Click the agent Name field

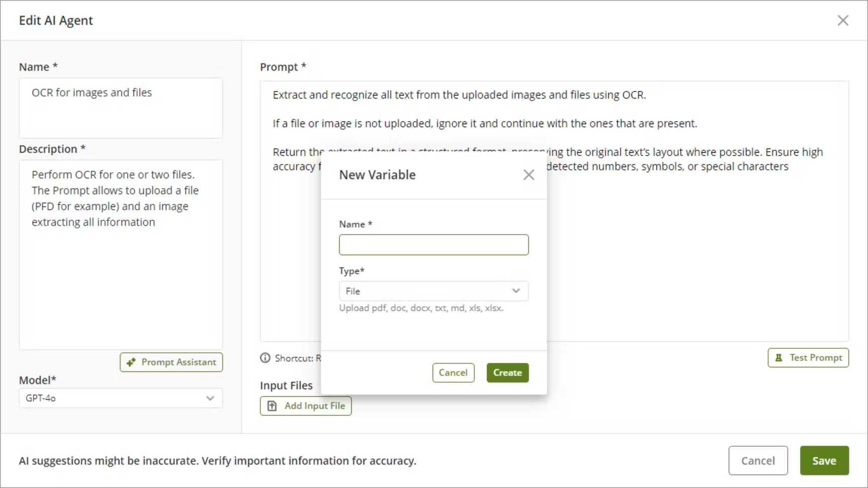(x=121, y=108)
